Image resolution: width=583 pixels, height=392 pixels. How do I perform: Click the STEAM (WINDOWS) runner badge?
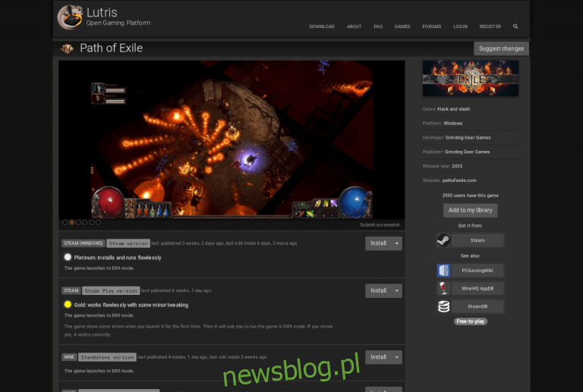(x=84, y=243)
